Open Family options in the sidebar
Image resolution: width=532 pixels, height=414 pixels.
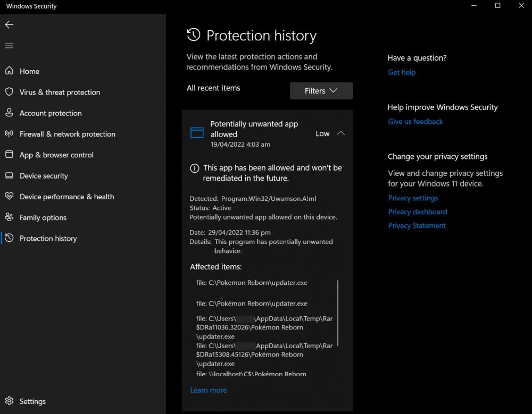click(x=43, y=217)
